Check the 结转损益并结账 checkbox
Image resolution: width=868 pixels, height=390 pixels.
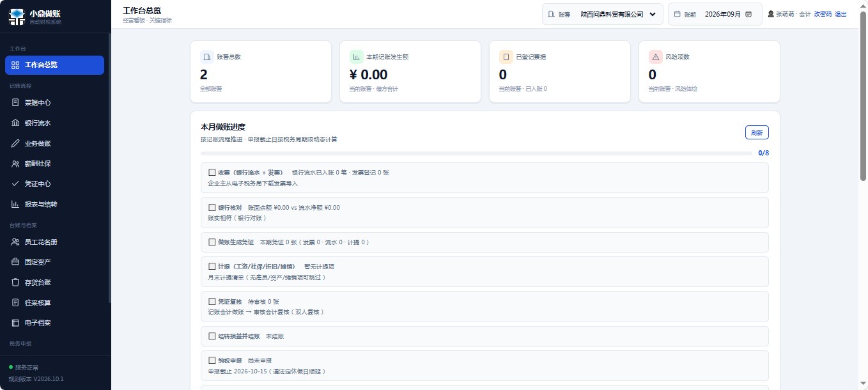pos(212,336)
